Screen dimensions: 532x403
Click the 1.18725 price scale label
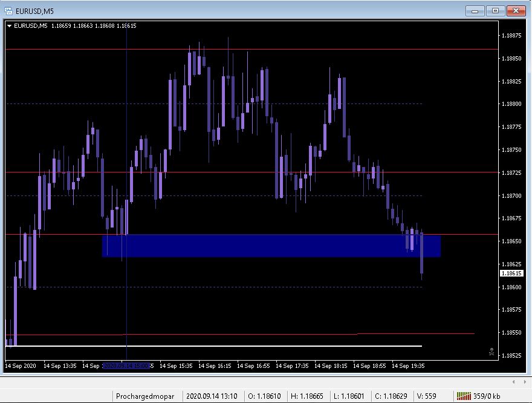[511, 173]
